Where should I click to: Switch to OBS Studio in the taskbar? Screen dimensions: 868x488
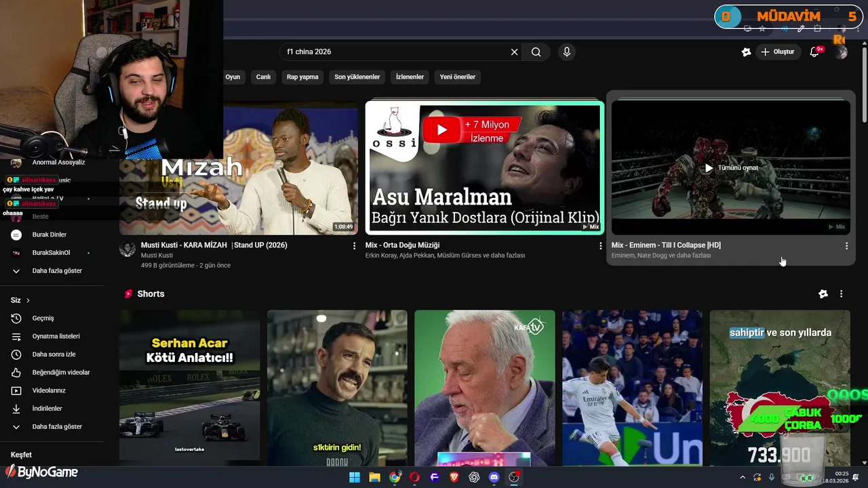pyautogui.click(x=514, y=477)
